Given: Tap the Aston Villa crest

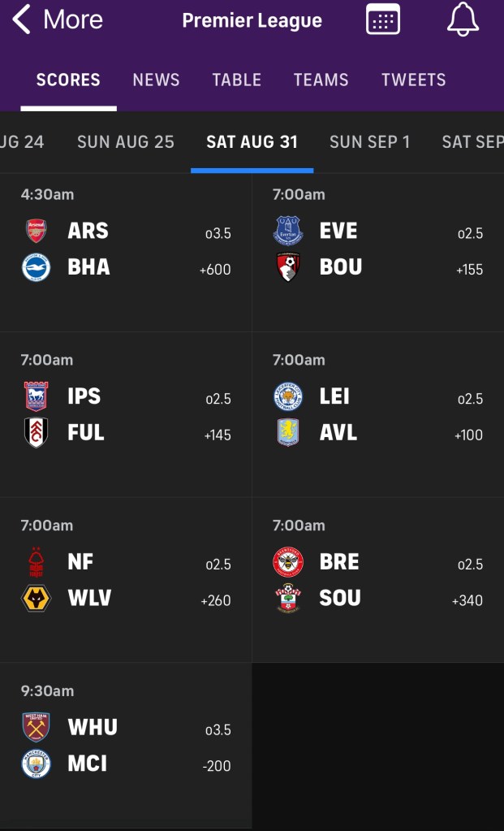Looking at the screenshot, I should tap(287, 433).
